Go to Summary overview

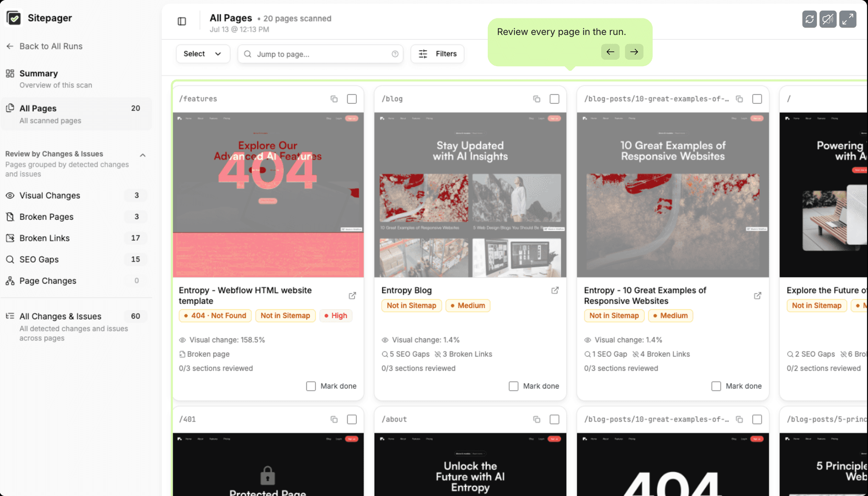point(76,79)
